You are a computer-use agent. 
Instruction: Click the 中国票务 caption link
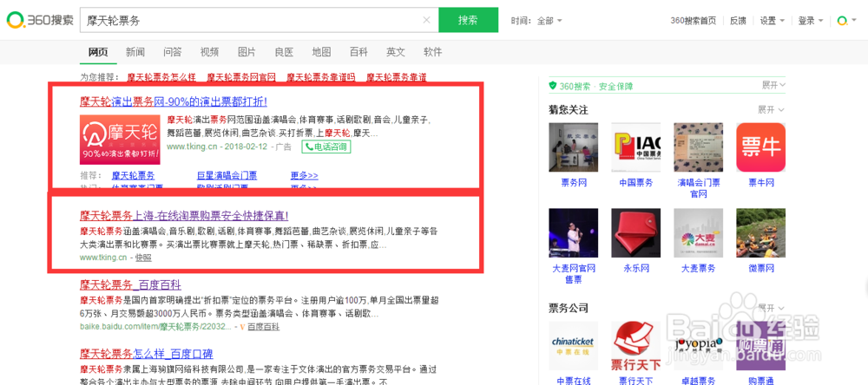[636, 183]
